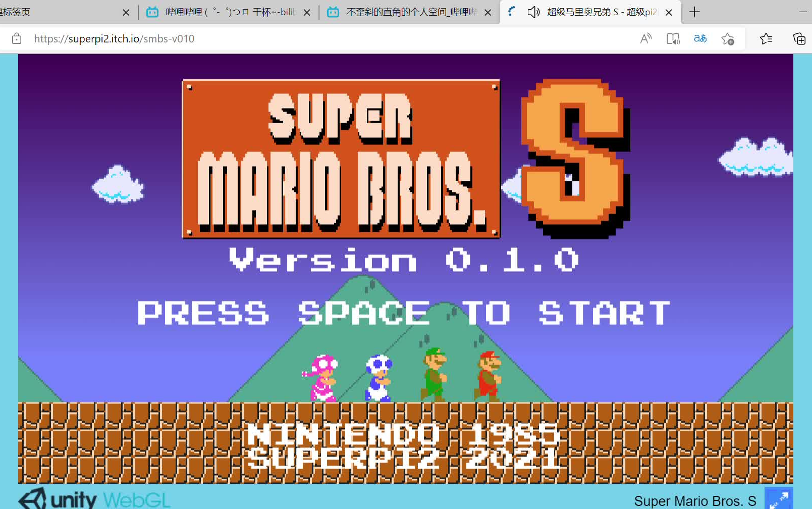Close the 超级马里奥兄弟 S tab
Image resolution: width=812 pixels, height=509 pixels.
pyautogui.click(x=669, y=12)
